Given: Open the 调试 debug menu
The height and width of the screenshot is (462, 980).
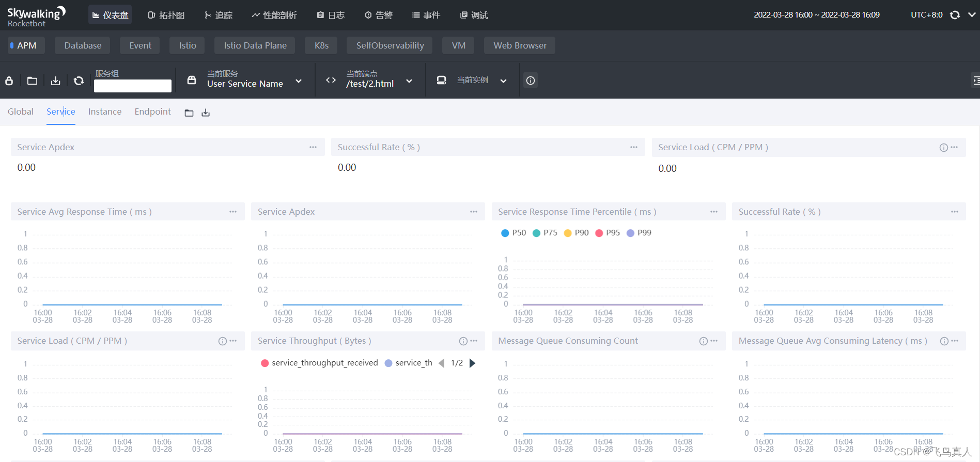Looking at the screenshot, I should [x=474, y=15].
